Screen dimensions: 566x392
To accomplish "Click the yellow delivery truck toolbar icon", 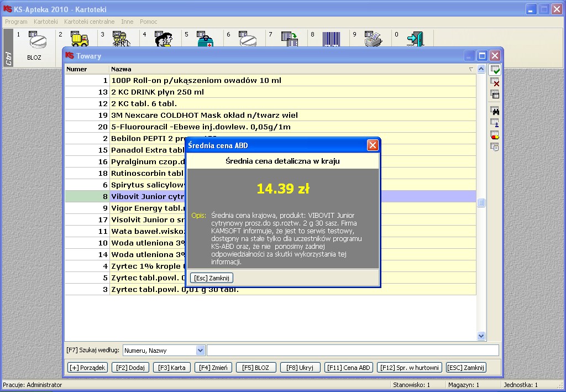I will [x=79, y=40].
